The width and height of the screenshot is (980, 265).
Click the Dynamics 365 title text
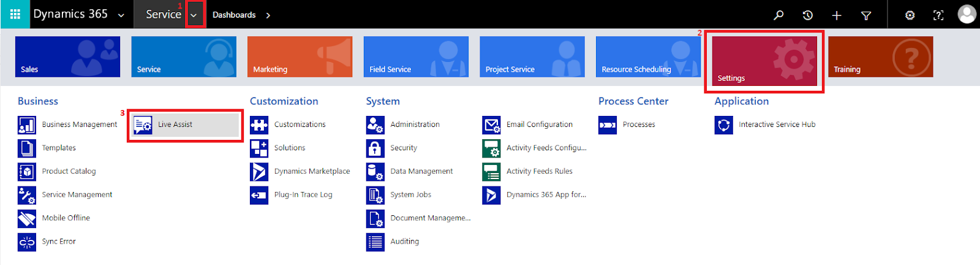pyautogui.click(x=70, y=14)
